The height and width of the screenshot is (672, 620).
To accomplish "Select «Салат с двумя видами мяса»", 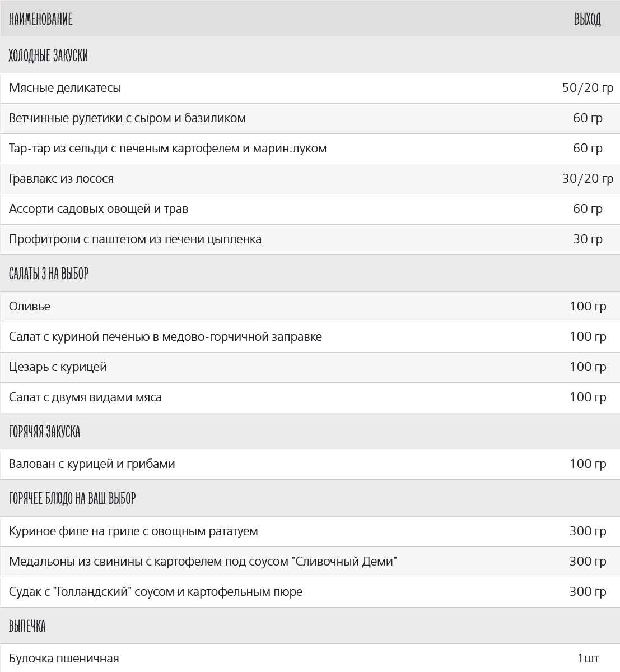I will [x=85, y=397].
